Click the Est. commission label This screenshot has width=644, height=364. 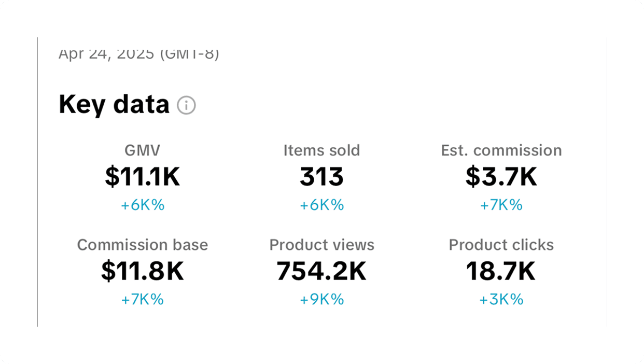(x=501, y=150)
